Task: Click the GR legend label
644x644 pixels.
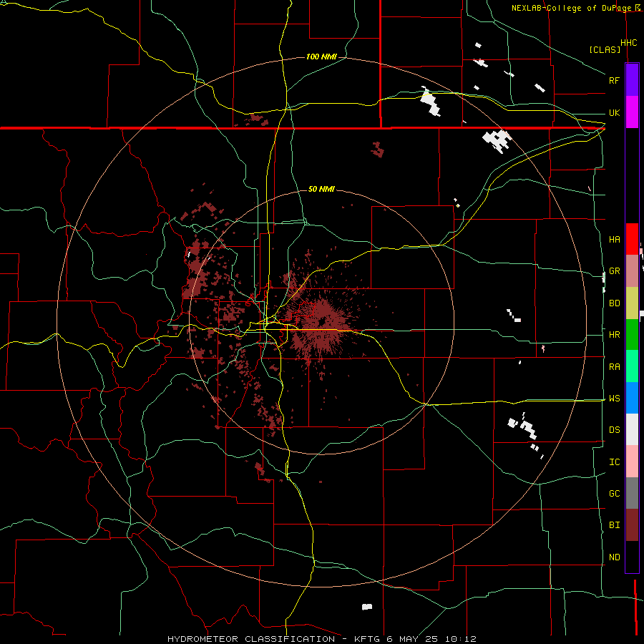Action: pyautogui.click(x=614, y=271)
